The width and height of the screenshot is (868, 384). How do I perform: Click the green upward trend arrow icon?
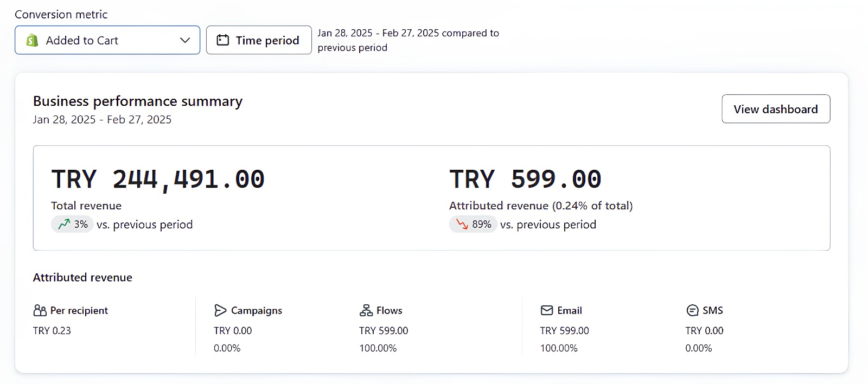point(64,224)
